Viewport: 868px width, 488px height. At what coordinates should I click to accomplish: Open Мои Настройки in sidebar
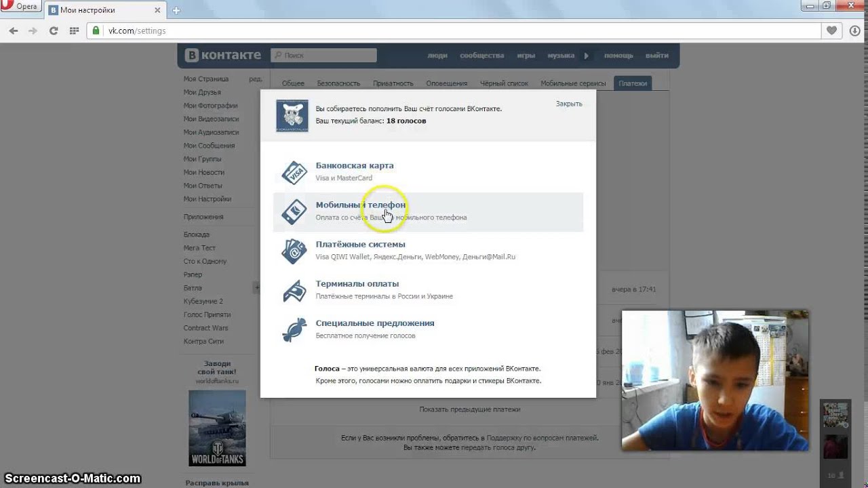pyautogui.click(x=207, y=199)
